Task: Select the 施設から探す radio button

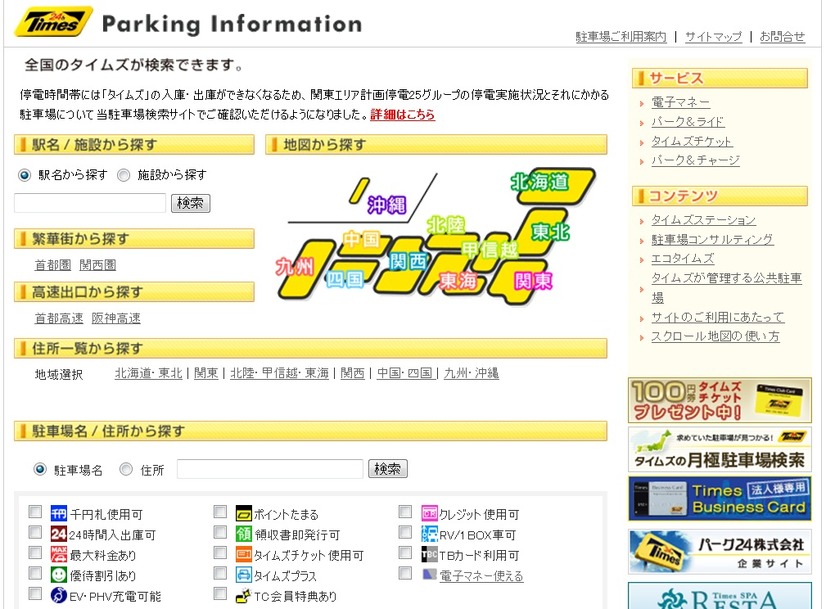Action: tap(123, 175)
